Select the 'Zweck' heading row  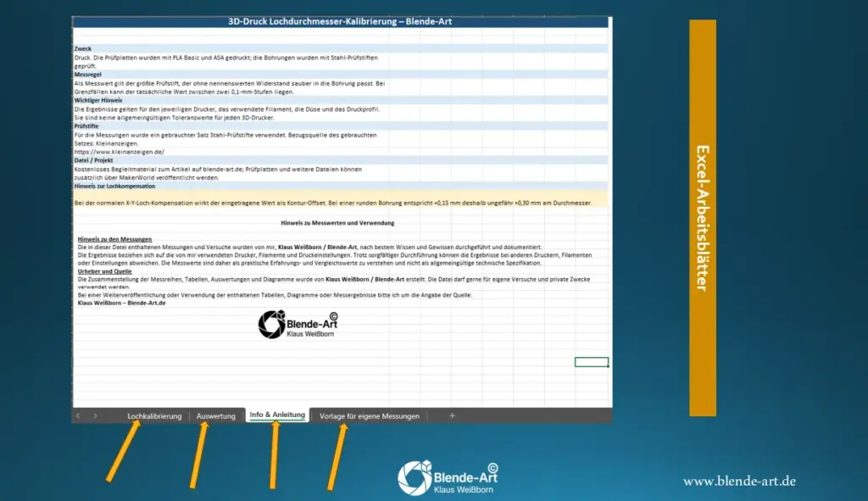point(341,48)
